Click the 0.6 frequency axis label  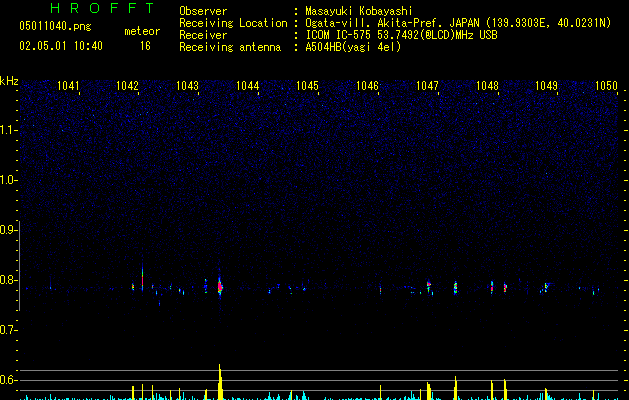coord(9,380)
